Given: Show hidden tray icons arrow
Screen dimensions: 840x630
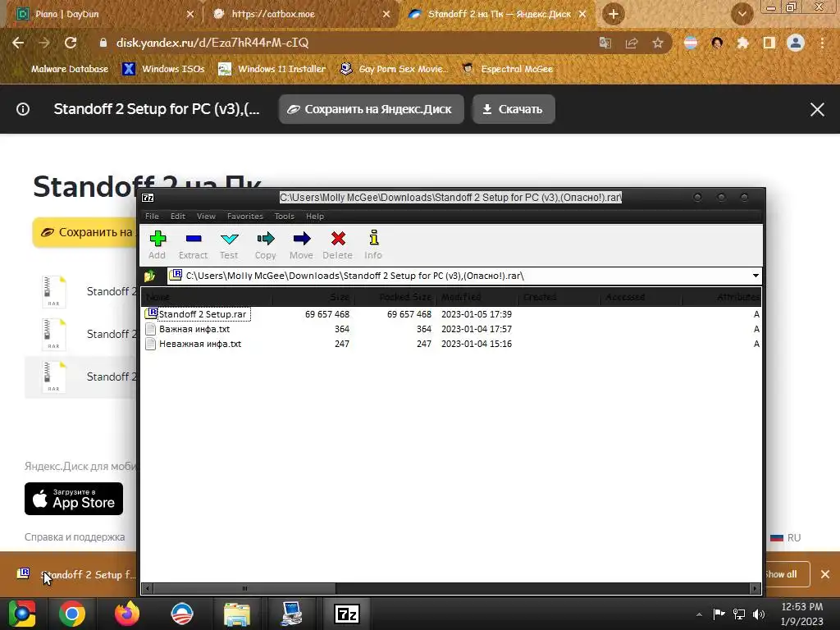Looking at the screenshot, I should pyautogui.click(x=699, y=614).
